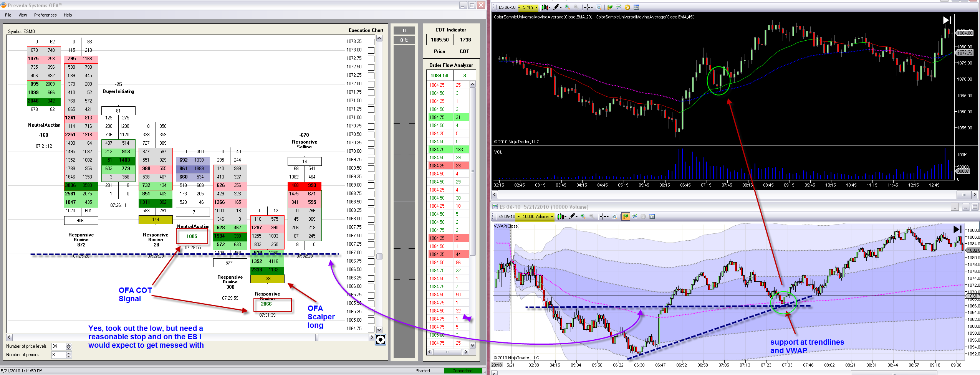Click the Order Flow Analyzer heading

point(451,65)
